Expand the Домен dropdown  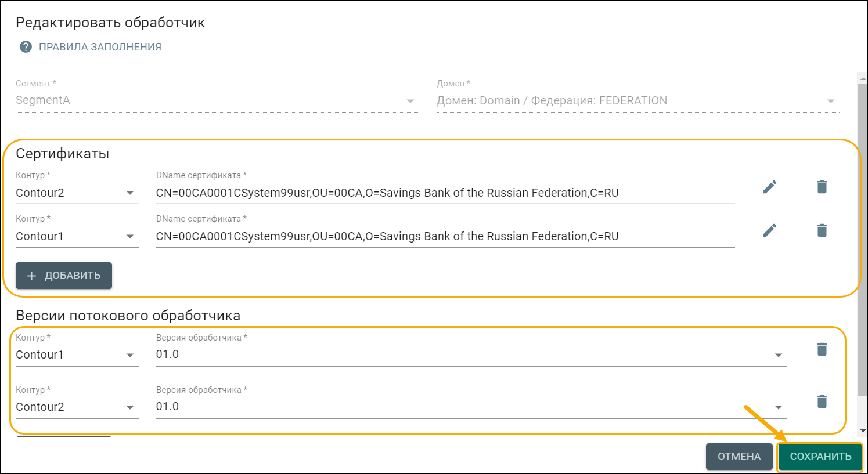830,101
